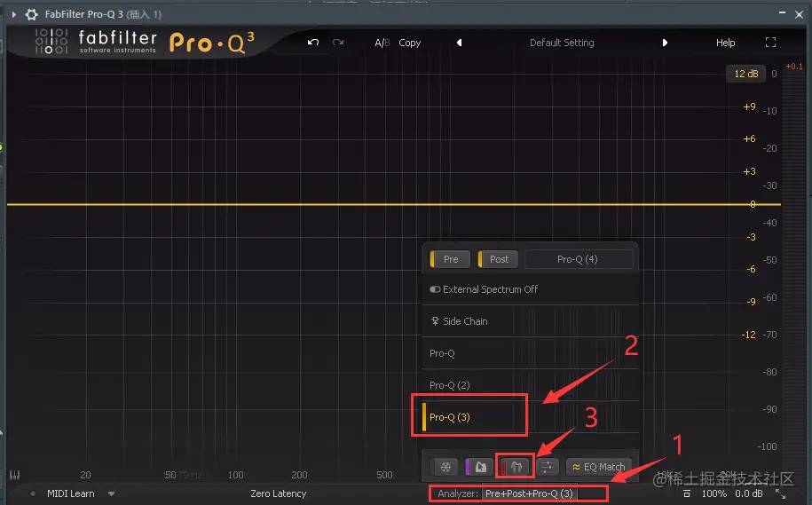The width and height of the screenshot is (812, 505).
Task: Toggle the piano display icon
Action: point(14,475)
